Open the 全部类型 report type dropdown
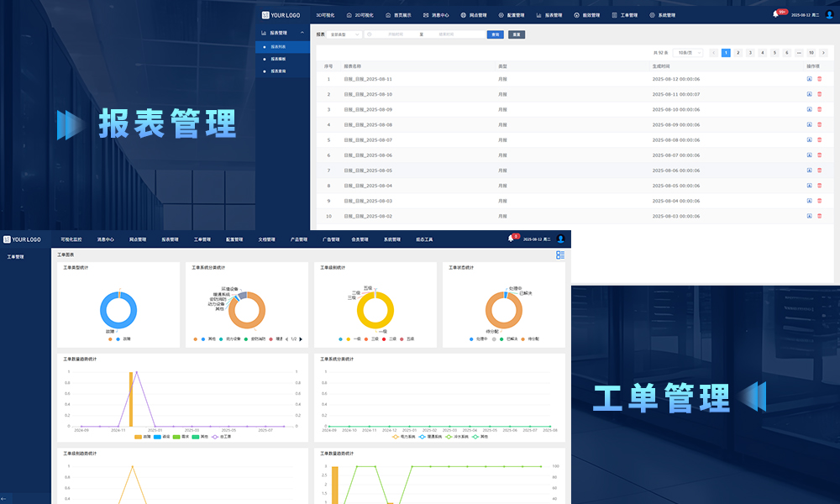Viewport: 840px width, 504px height. (345, 34)
